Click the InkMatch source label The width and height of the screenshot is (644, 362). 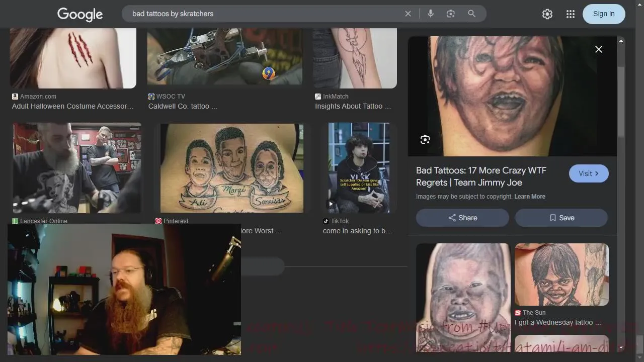(332, 97)
